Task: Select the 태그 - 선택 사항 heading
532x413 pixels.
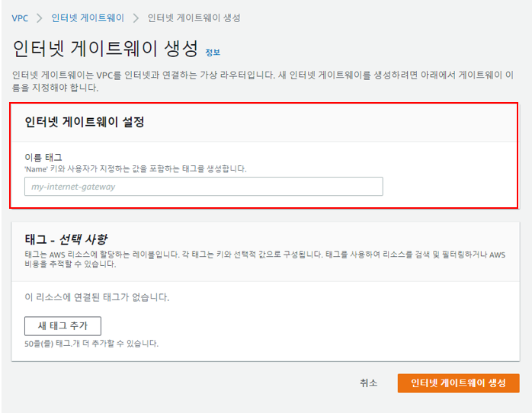Action: (x=66, y=239)
